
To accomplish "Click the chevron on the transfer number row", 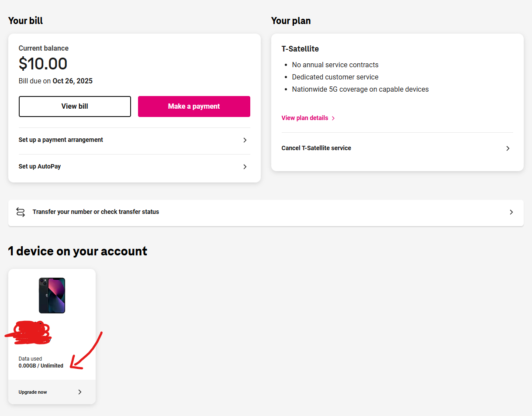I will point(511,212).
